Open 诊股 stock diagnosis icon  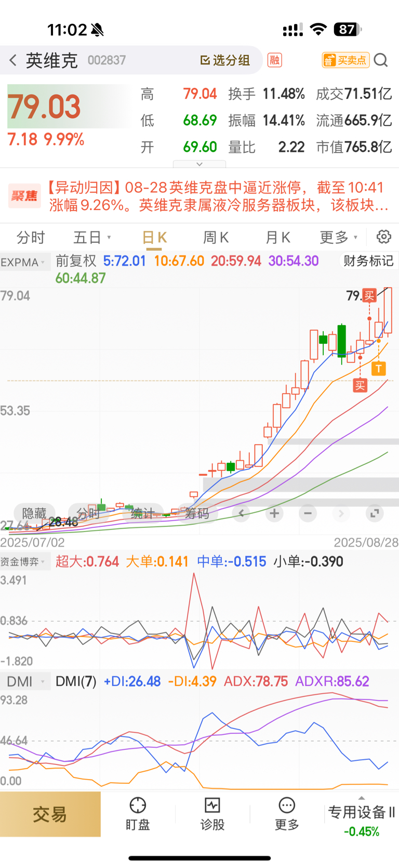[212, 814]
